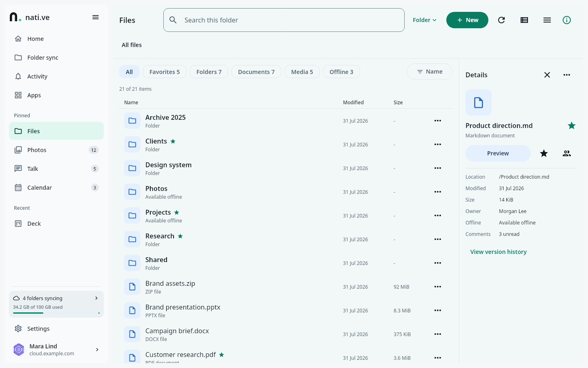Refresh the file list
The height and width of the screenshot is (368, 588).
(501, 20)
